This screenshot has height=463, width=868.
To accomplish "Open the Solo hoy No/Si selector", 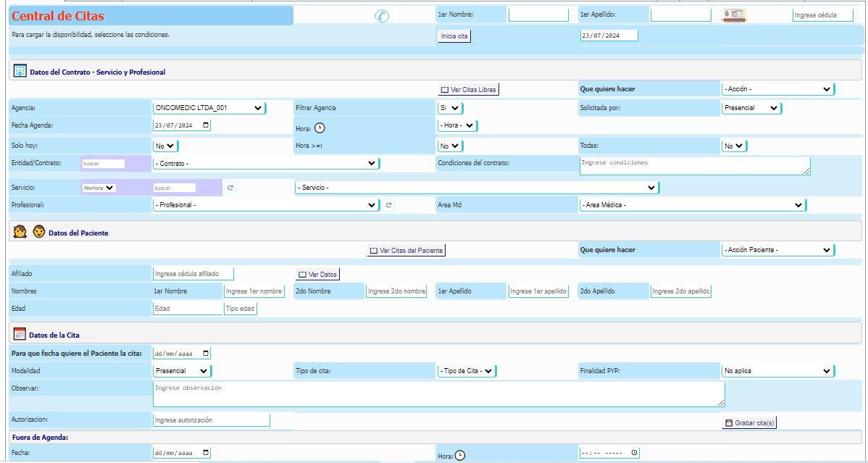I will (165, 146).
